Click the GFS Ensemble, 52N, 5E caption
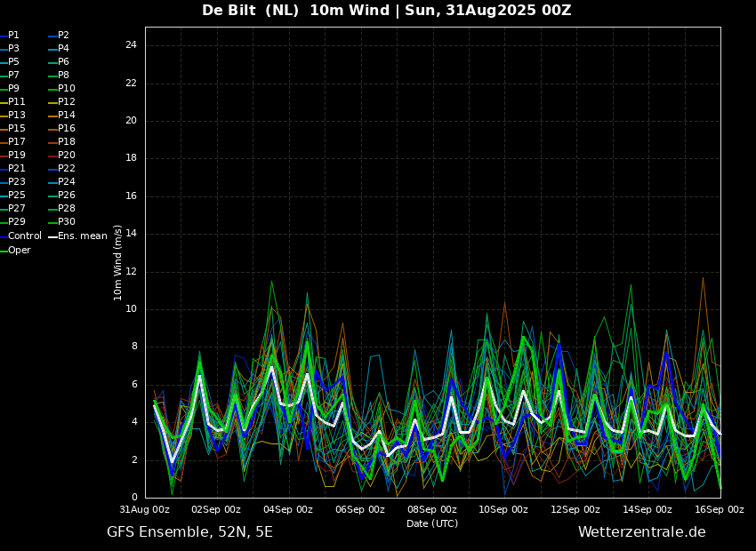The image size is (756, 551). [x=189, y=532]
